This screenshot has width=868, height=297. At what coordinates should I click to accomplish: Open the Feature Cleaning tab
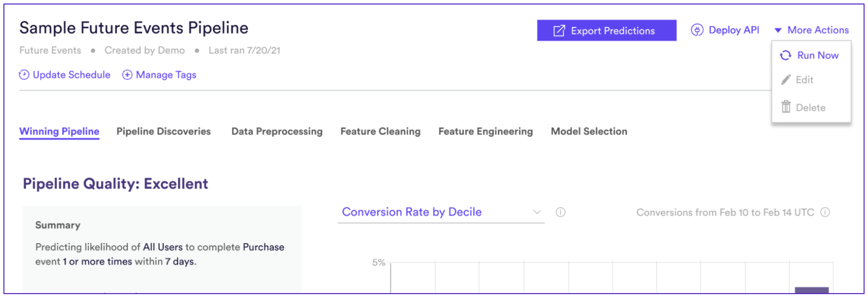(x=380, y=131)
